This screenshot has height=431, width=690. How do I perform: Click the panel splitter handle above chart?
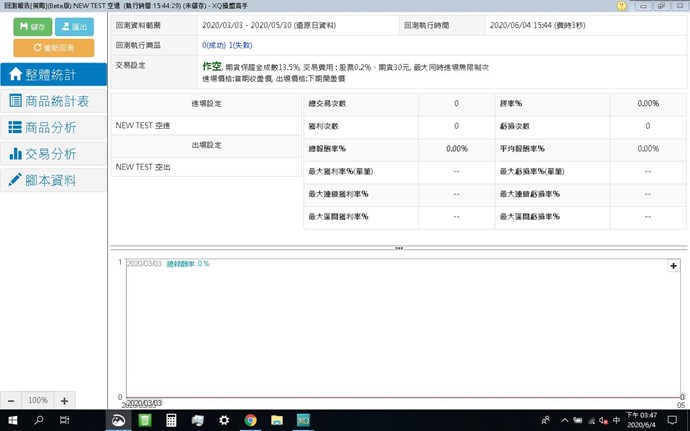[x=399, y=247]
